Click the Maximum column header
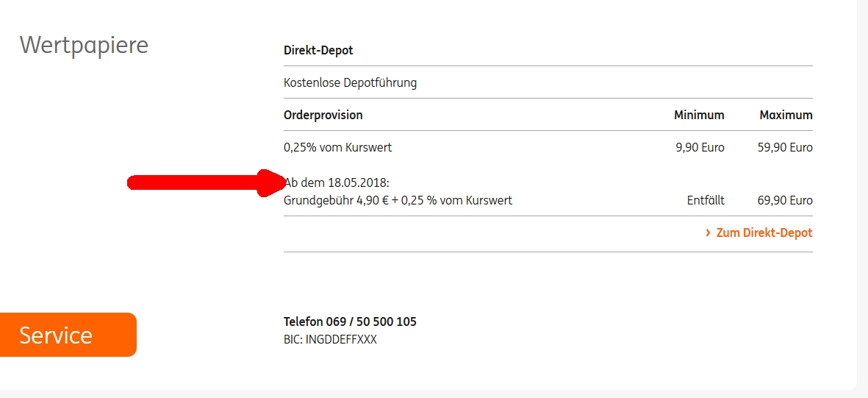Image resolution: width=868 pixels, height=398 pixels. click(786, 115)
